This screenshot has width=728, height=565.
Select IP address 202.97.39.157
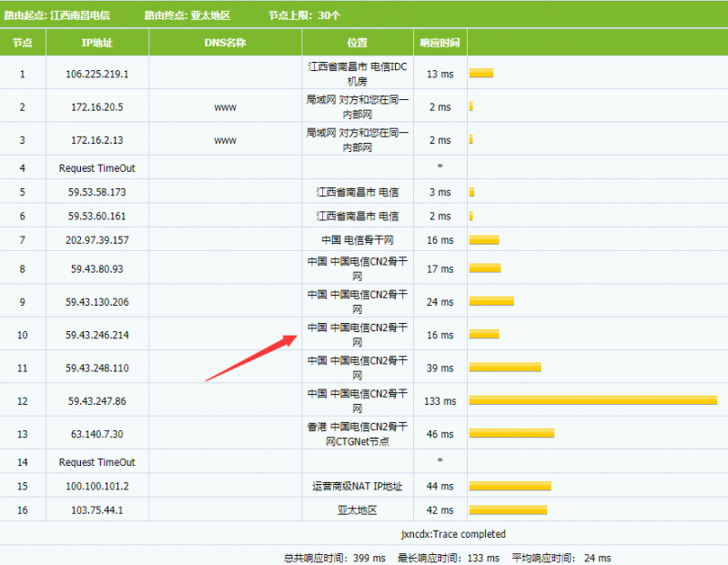pyautogui.click(x=97, y=240)
